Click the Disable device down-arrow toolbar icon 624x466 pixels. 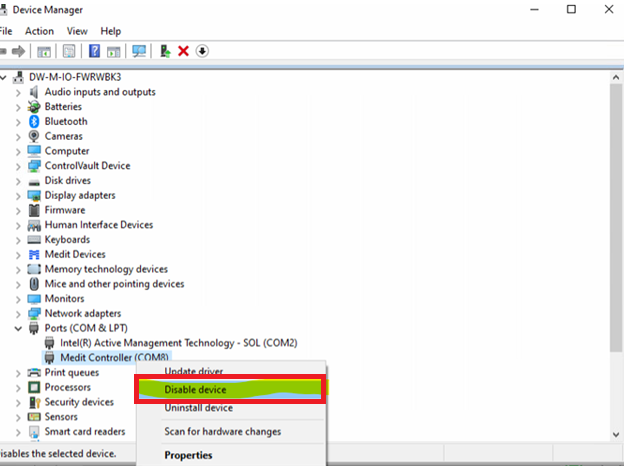pyautogui.click(x=202, y=51)
